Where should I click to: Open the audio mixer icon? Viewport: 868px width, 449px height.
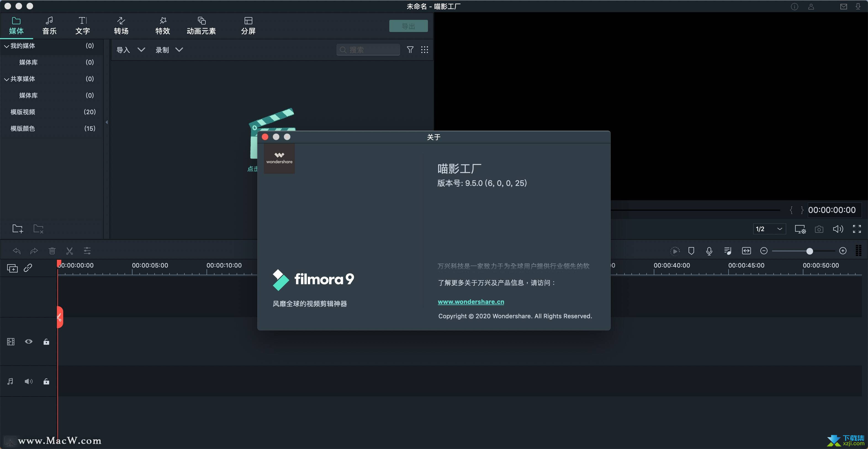[727, 251]
